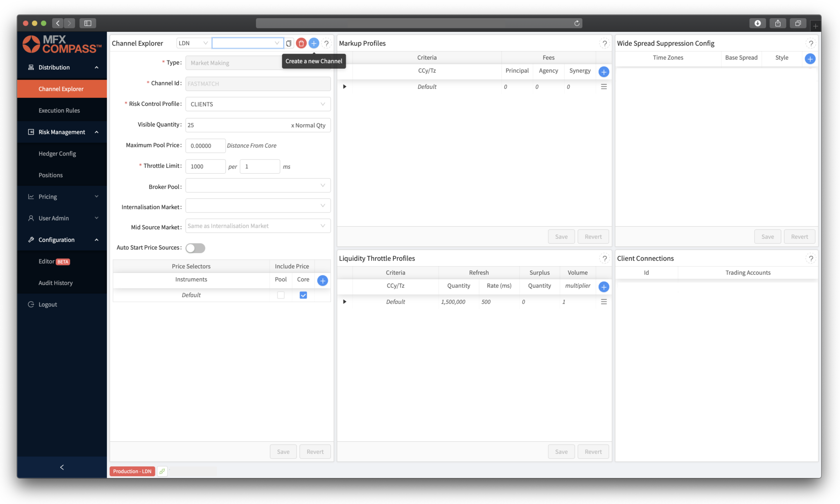Collapse the Distribution menu section
Image resolution: width=840 pixels, height=504 pixels.
(x=62, y=67)
